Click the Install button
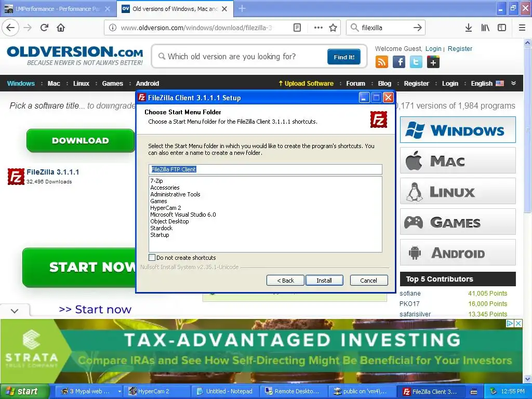 pyautogui.click(x=324, y=281)
